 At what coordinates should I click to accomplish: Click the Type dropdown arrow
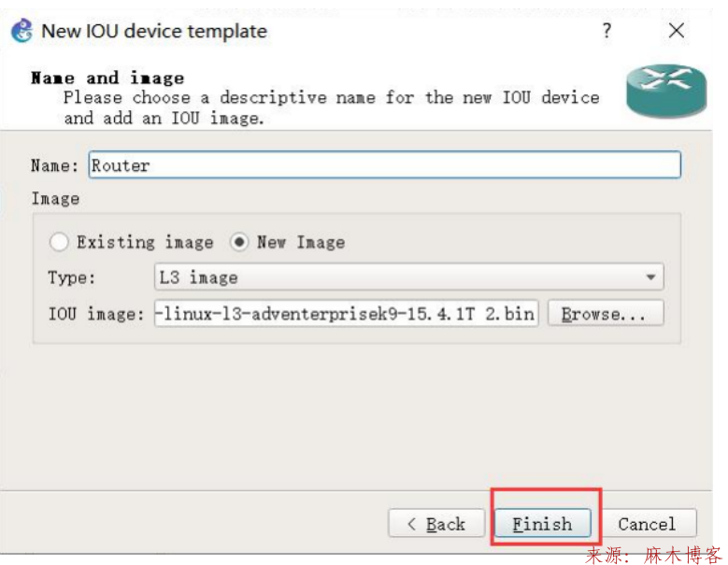650,277
